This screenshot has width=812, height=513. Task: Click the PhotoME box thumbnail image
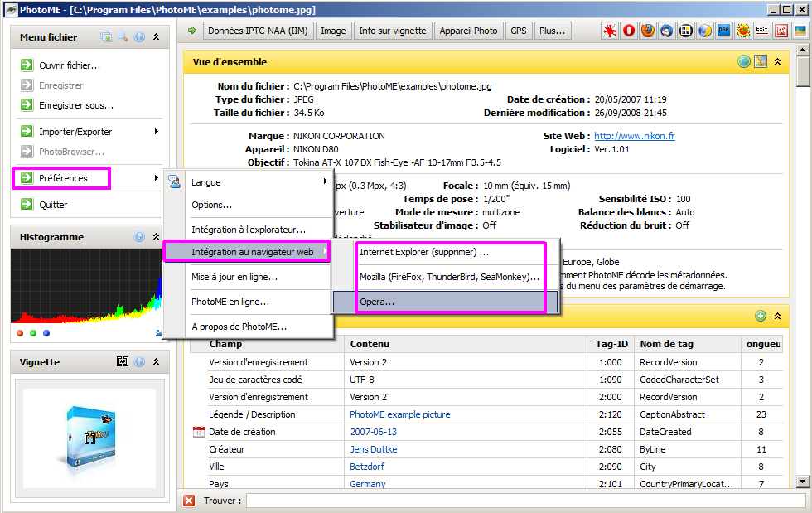click(89, 438)
